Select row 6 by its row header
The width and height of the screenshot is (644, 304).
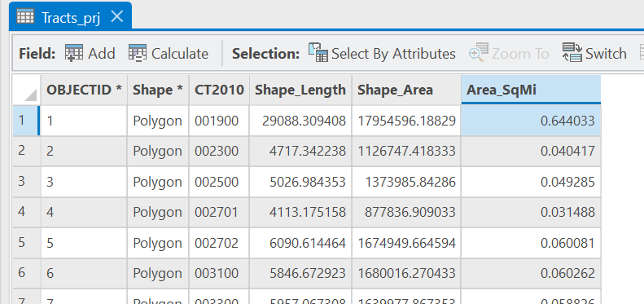tap(27, 274)
